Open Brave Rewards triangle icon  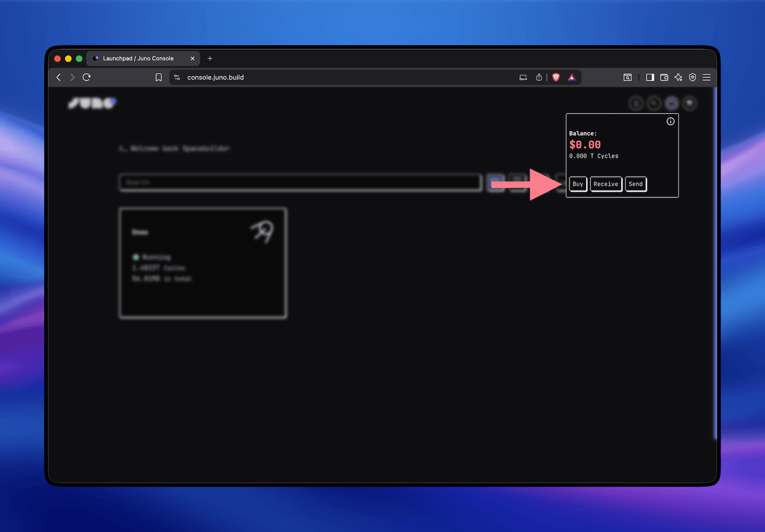pyautogui.click(x=572, y=77)
